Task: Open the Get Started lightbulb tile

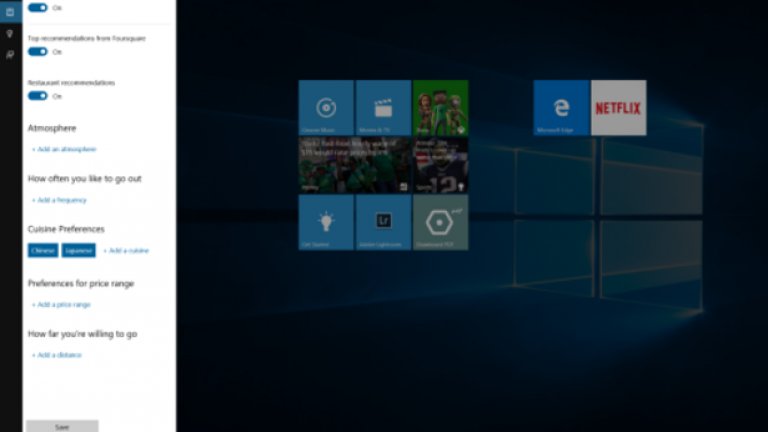Action: point(325,222)
